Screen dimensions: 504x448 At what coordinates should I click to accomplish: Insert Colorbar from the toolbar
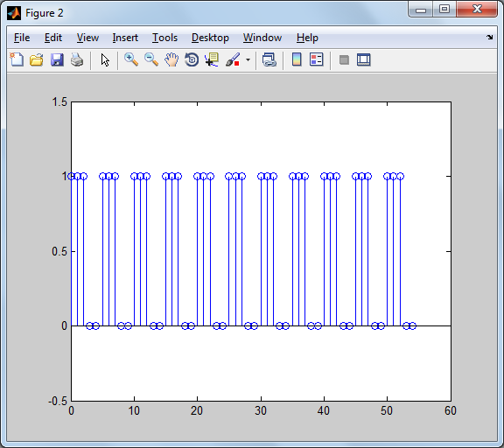tap(297, 59)
